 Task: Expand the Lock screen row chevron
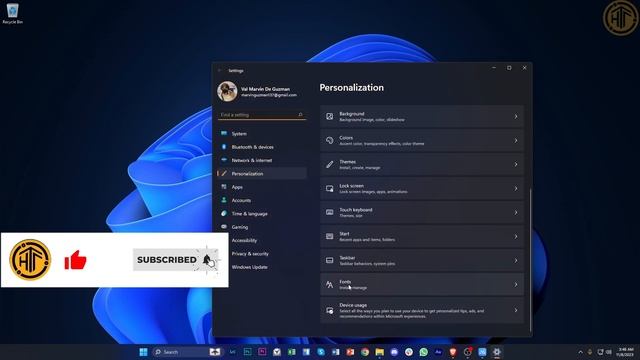(x=516, y=189)
